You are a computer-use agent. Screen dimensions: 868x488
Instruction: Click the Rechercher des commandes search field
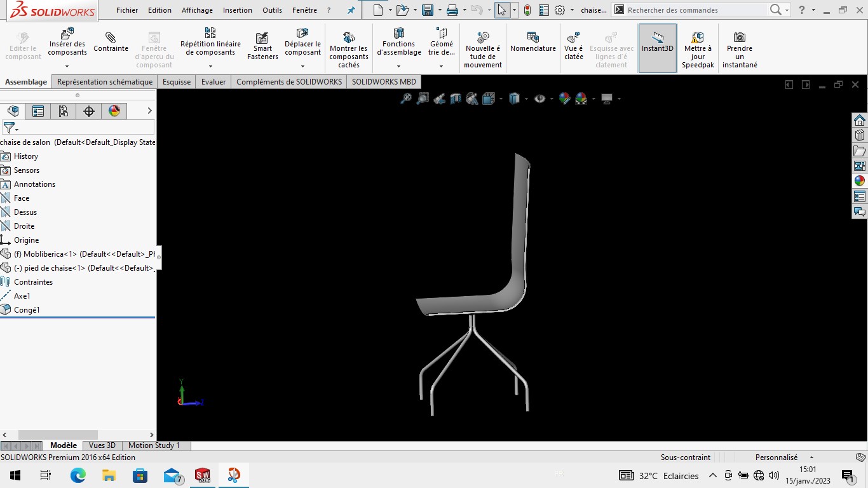[696, 10]
